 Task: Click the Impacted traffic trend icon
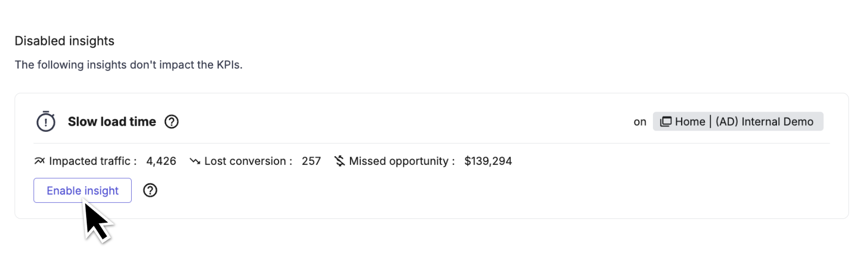pos(40,161)
